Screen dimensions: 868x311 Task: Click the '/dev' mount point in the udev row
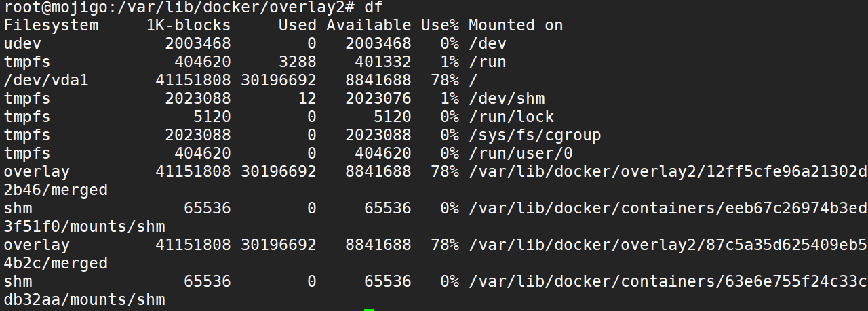488,44
